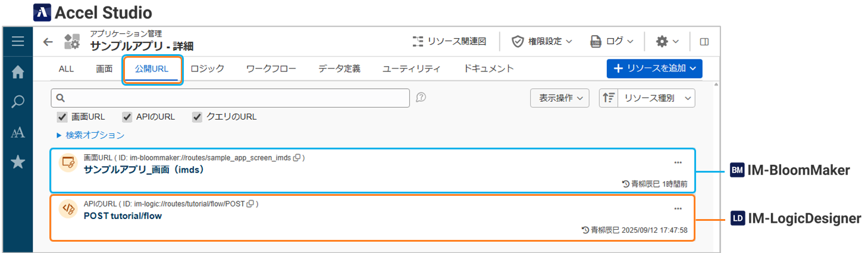This screenshot has height=253, width=868.
Task: Open the hamburger menu in sidebar
Action: pyautogui.click(x=18, y=42)
